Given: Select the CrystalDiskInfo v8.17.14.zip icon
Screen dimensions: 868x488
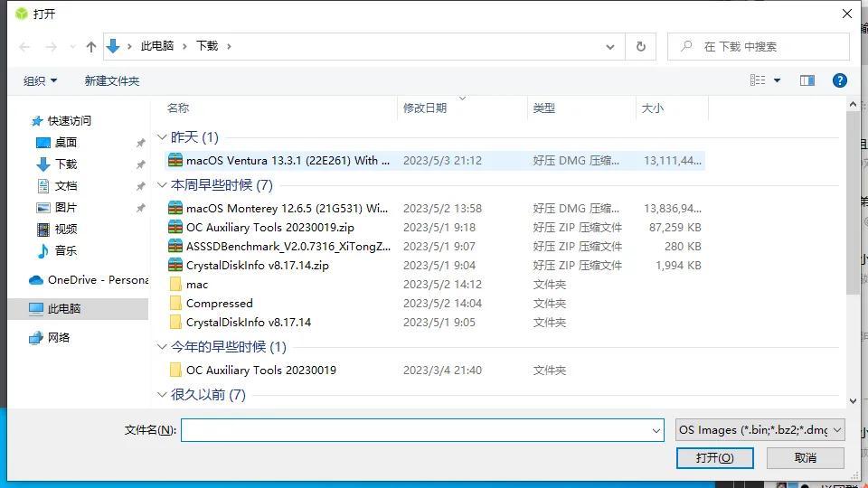Looking at the screenshot, I should 175,265.
